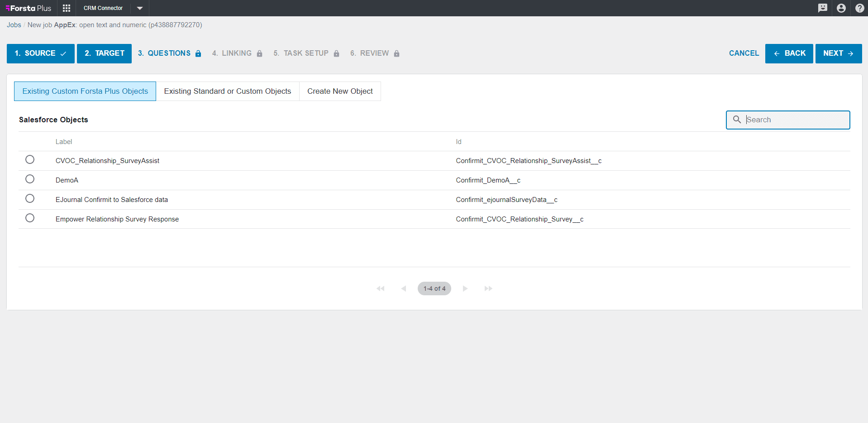The width and height of the screenshot is (868, 423).
Task: Open the app launcher grid icon
Action: pyautogui.click(x=67, y=8)
